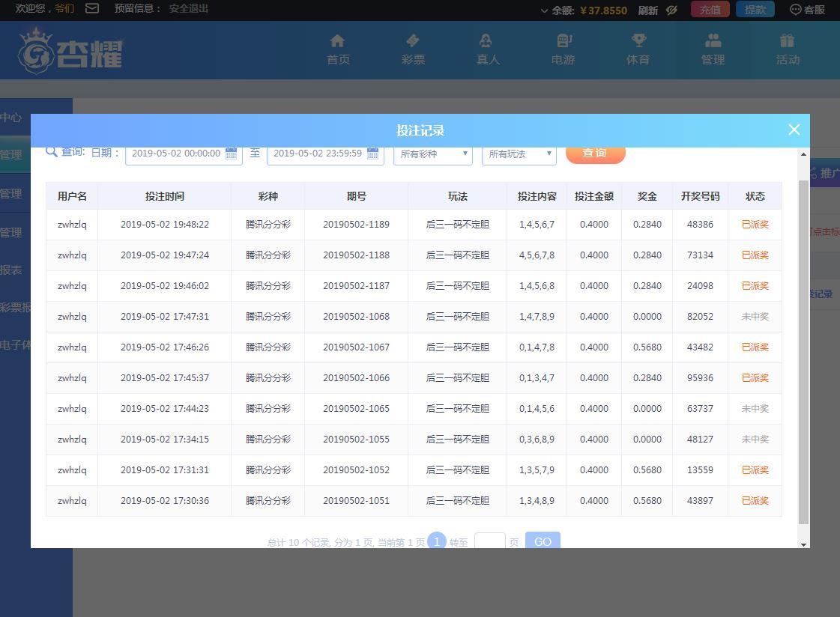Click the page number input field
Viewport: 840px width, 617px height.
tap(489, 541)
